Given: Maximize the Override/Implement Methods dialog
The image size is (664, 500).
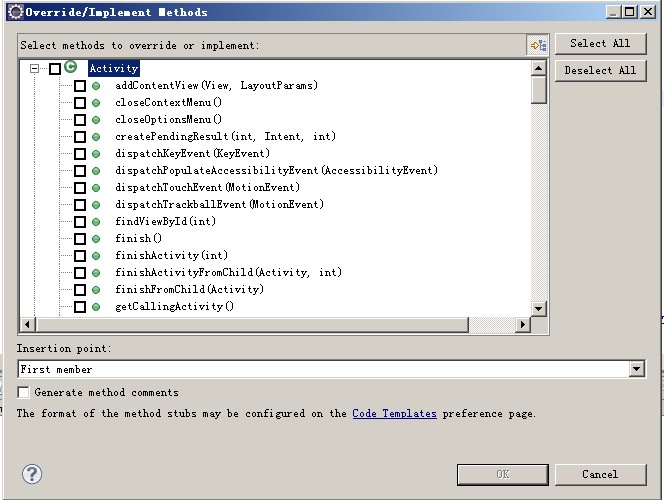Looking at the screenshot, I should 630,11.
